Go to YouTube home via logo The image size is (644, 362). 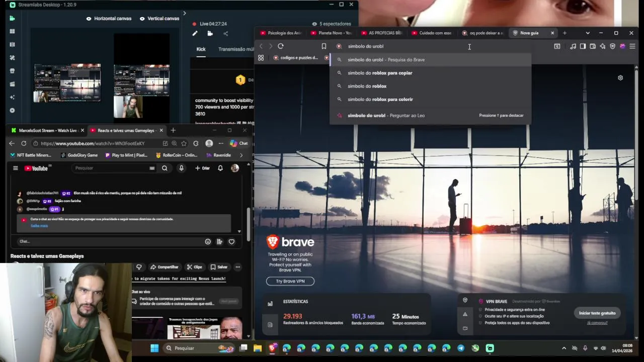tap(36, 168)
